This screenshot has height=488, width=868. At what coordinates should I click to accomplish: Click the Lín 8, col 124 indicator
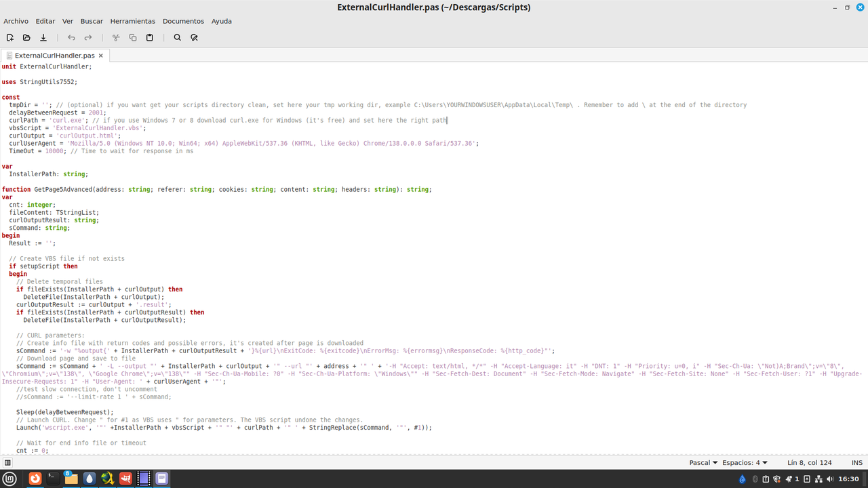point(810,463)
